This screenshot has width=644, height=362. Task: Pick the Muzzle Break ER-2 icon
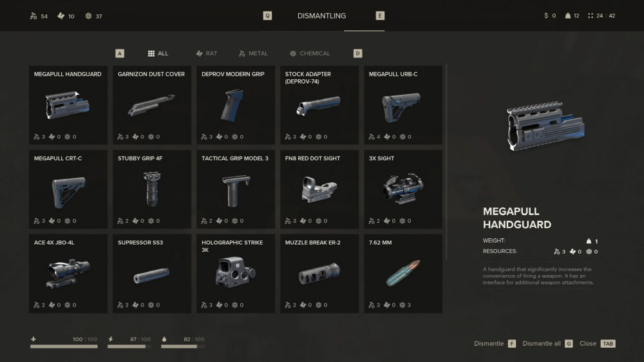(319, 274)
